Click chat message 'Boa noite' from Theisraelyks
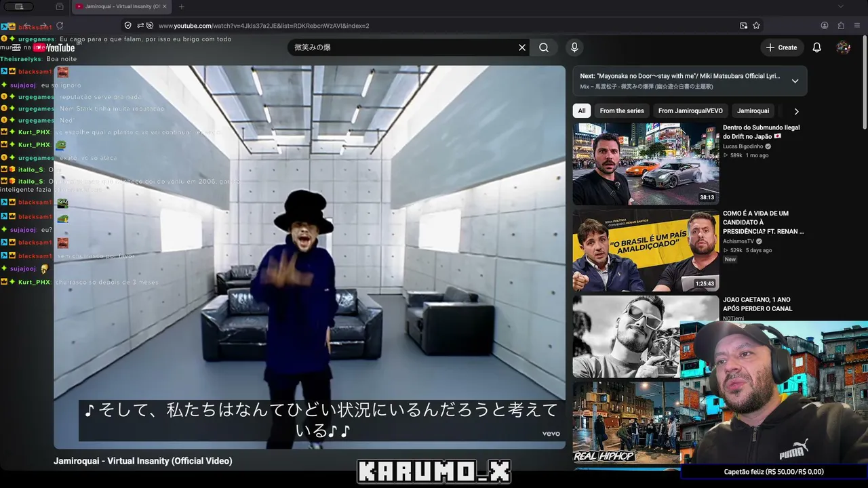868x488 pixels. pyautogui.click(x=62, y=59)
